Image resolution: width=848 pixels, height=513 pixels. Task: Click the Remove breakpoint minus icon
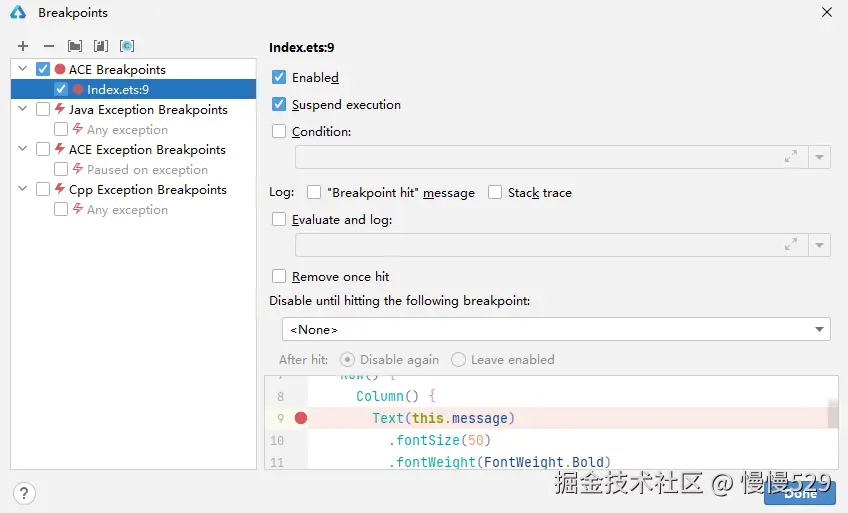pos(49,46)
